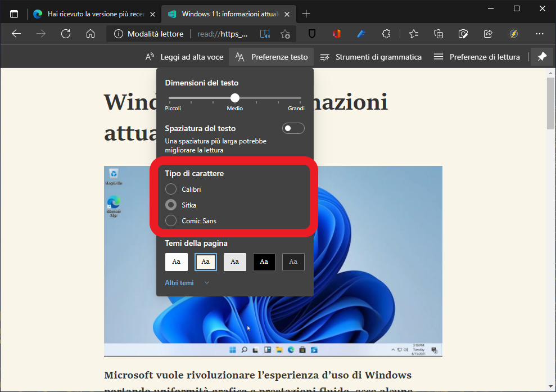
Task: Open the vertical tabs menu icon
Action: [x=14, y=14]
